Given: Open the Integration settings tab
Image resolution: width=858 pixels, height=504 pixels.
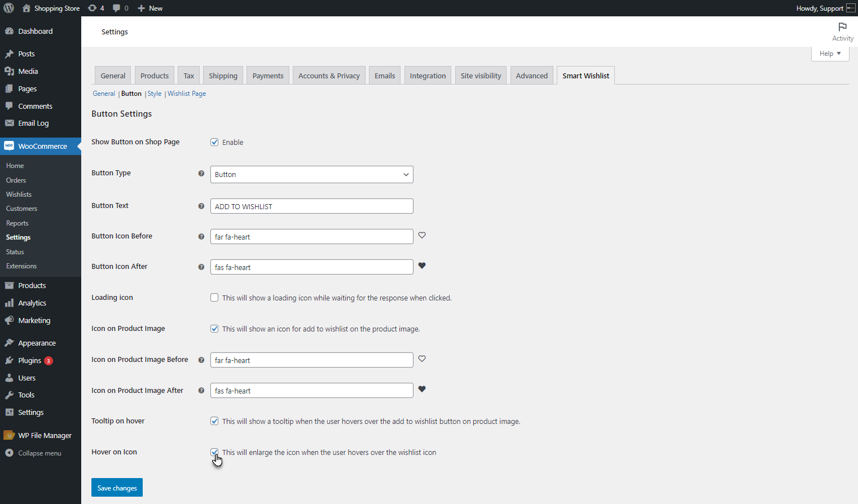Looking at the screenshot, I should tap(428, 76).
